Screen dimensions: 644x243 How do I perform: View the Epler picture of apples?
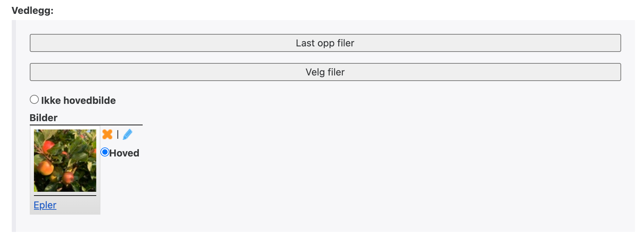coord(65,161)
